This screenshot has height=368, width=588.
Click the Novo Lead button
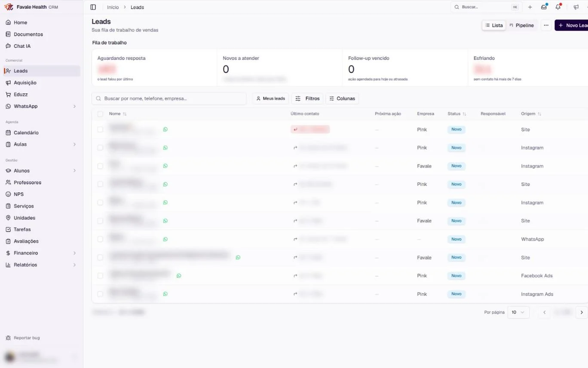click(x=571, y=25)
